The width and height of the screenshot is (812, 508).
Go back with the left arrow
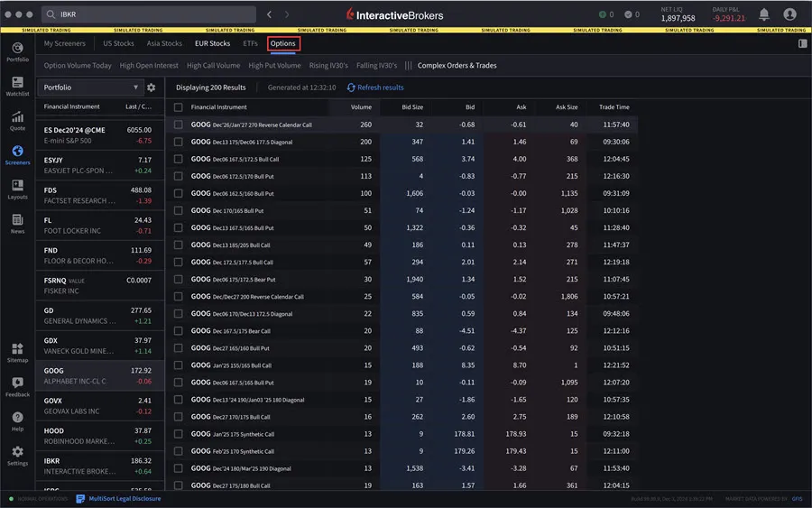(269, 14)
